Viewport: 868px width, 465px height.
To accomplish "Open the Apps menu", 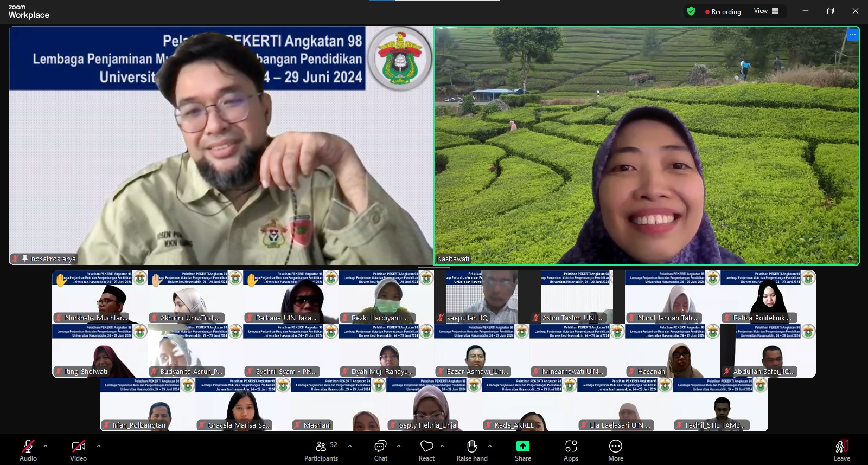I will click(x=571, y=450).
